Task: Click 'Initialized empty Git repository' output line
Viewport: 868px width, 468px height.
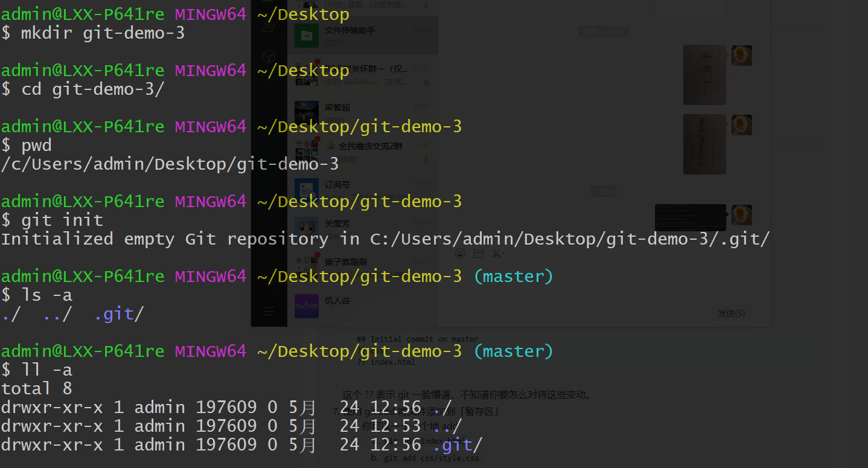Action: coord(385,239)
